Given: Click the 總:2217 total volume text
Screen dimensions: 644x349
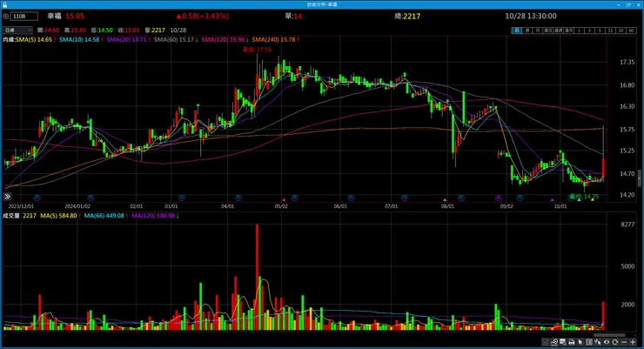Looking at the screenshot, I should pyautogui.click(x=407, y=16).
